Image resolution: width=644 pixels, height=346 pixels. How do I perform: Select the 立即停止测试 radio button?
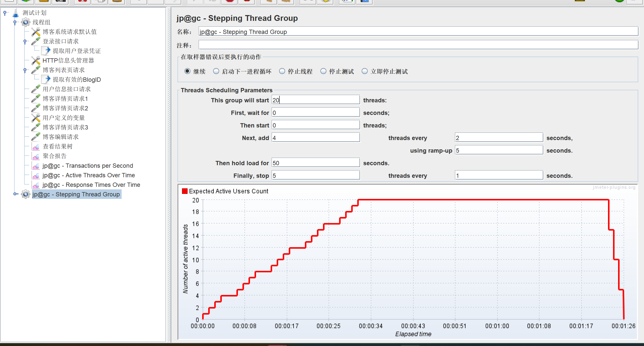tap(365, 71)
